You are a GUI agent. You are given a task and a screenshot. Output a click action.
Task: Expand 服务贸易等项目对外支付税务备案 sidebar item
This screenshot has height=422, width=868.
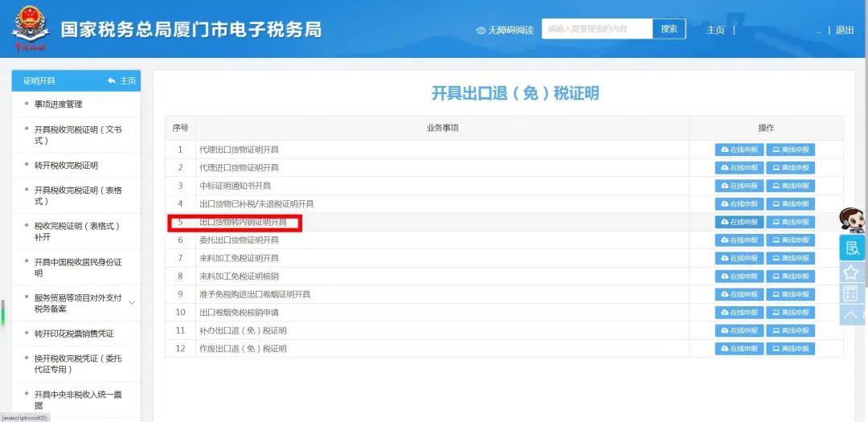132,303
